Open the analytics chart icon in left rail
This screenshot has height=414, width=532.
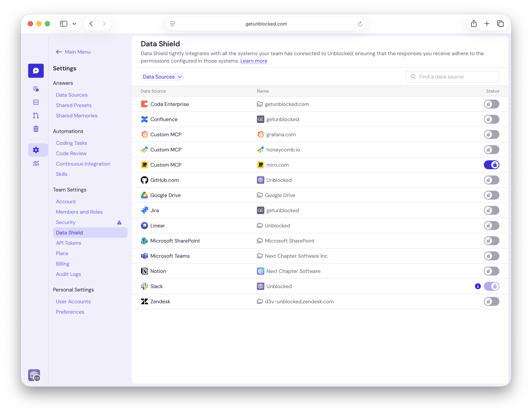pos(36,163)
